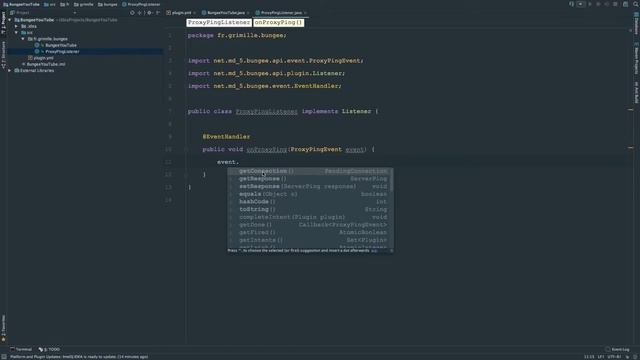The image size is (640, 360).
Task: Toggle the Database tool window on right stripe
Action: coord(636,23)
